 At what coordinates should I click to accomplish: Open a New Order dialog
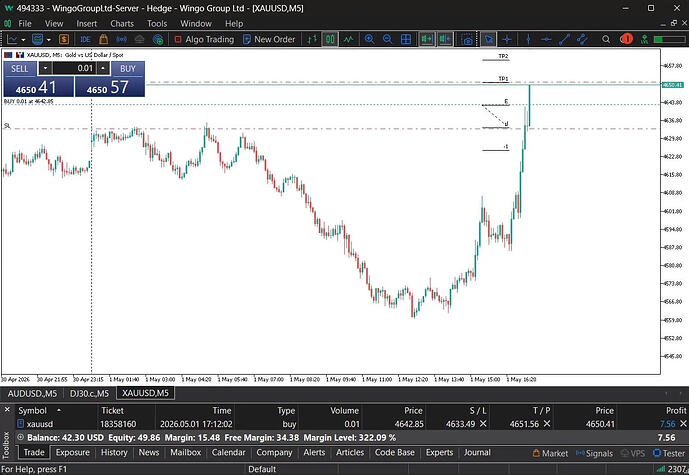269,40
